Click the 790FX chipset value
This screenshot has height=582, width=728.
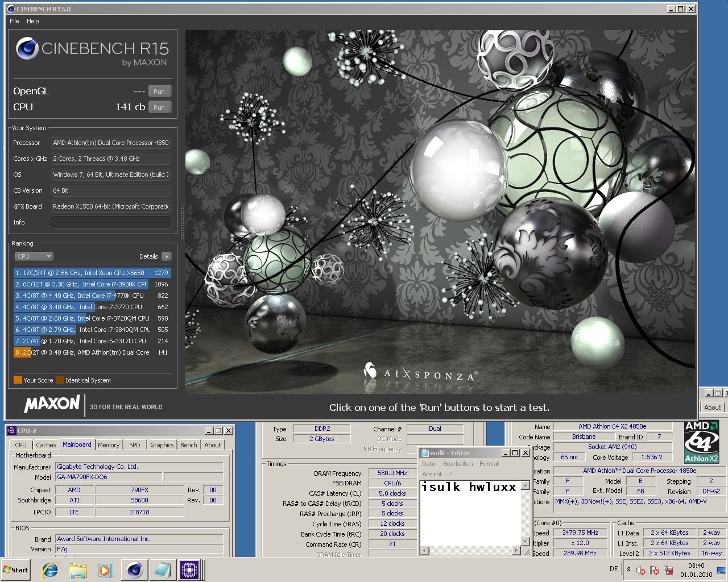(139, 490)
